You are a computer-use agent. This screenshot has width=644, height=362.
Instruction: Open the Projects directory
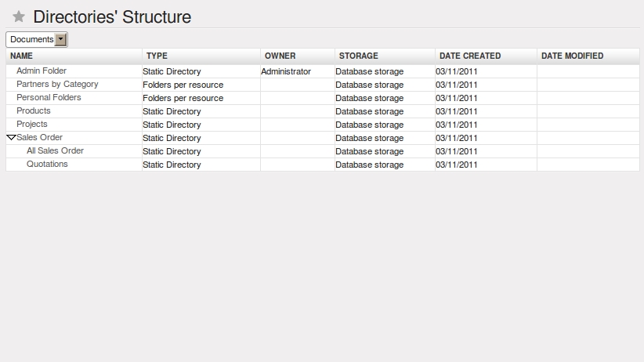tap(31, 124)
